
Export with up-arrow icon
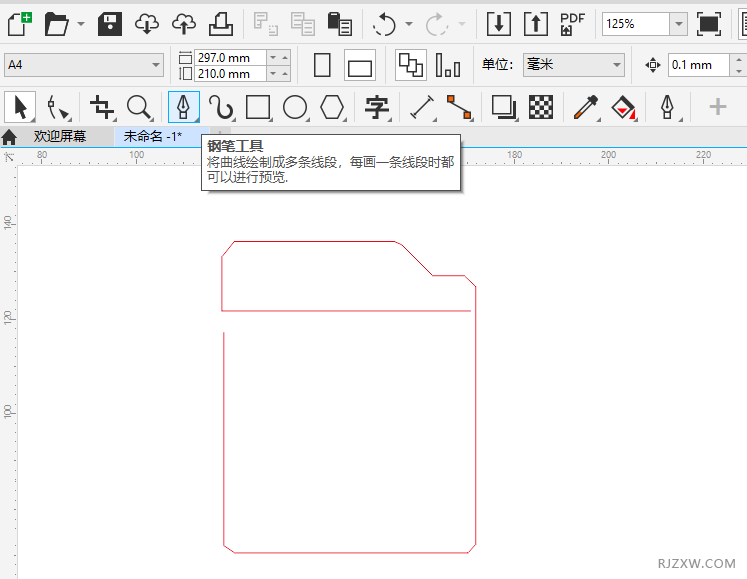coord(536,24)
